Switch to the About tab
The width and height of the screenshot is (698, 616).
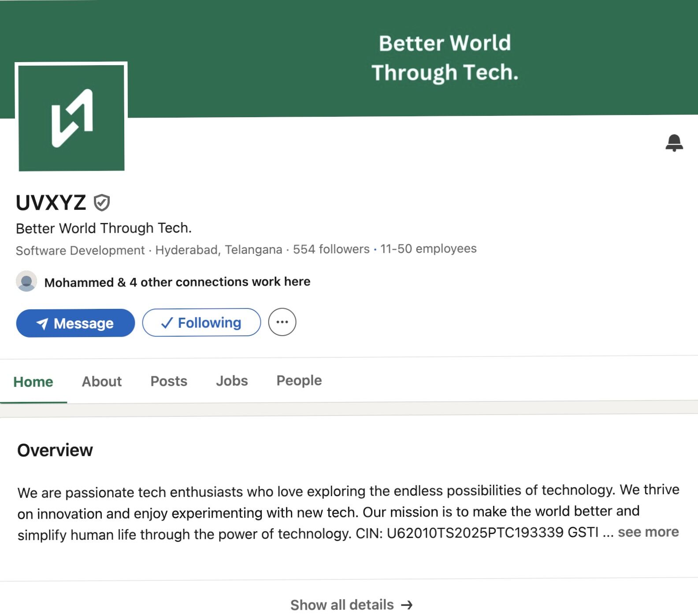pyautogui.click(x=102, y=381)
